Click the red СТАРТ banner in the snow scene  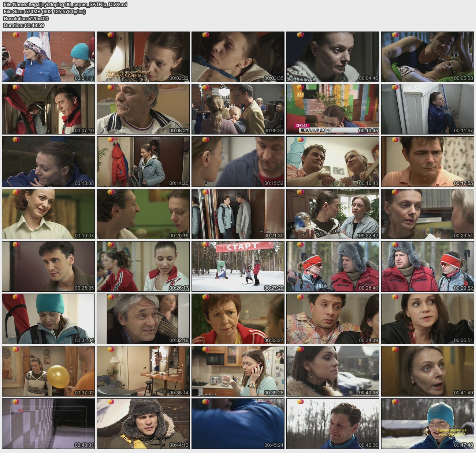[x=242, y=247]
